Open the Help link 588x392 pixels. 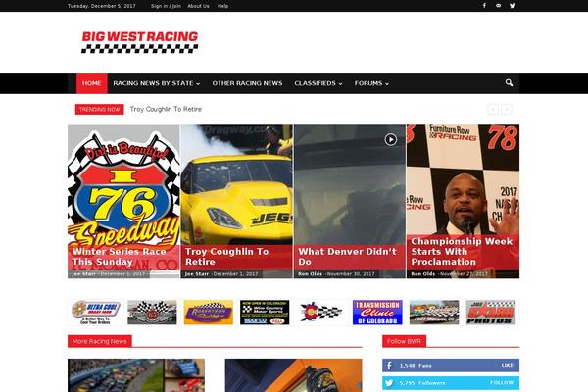(x=222, y=6)
